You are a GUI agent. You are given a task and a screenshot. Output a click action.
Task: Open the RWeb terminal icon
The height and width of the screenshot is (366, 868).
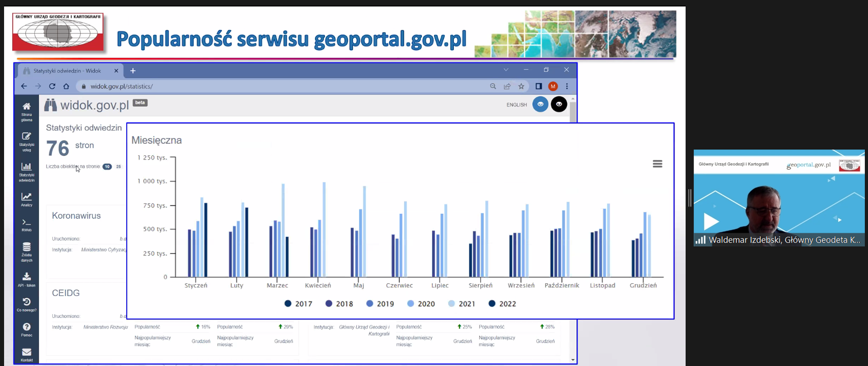(x=27, y=225)
